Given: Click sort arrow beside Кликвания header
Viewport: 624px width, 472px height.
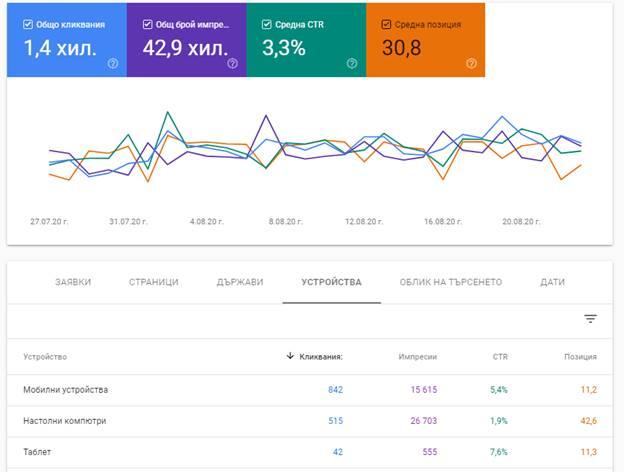Looking at the screenshot, I should coord(290,356).
